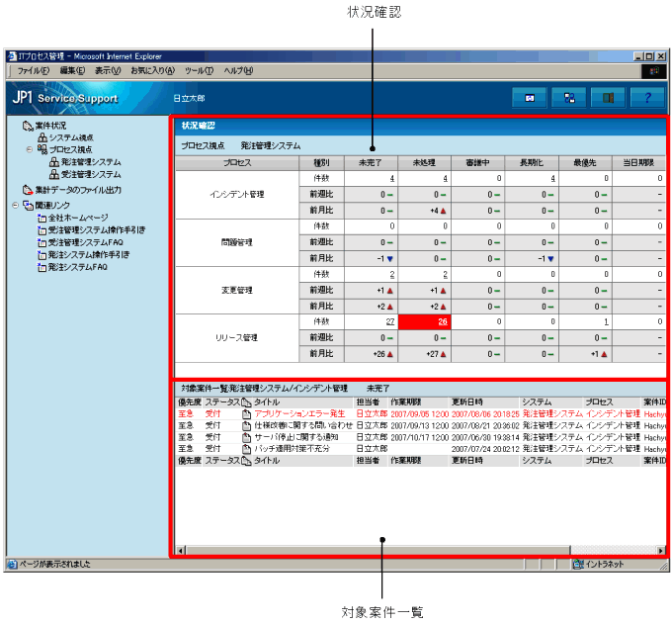Collapse the プロセス視点 tree node
The height and width of the screenshot is (624, 672).
[x=29, y=149]
